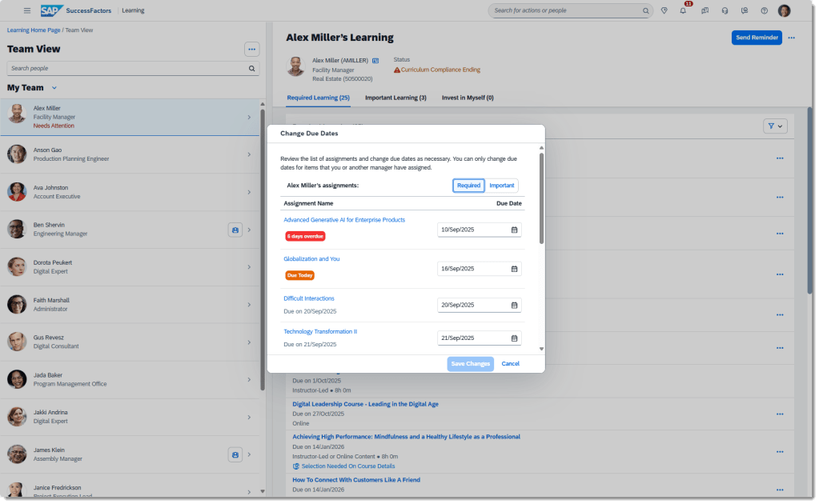
Task: Open calendar picker for 16/Sep/2025 due date
Action: [514, 269]
